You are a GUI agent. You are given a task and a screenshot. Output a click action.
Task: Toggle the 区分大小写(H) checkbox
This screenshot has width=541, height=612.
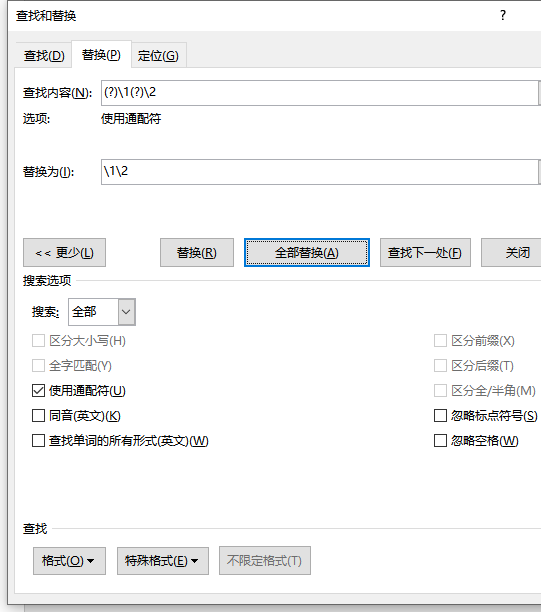[38, 341]
